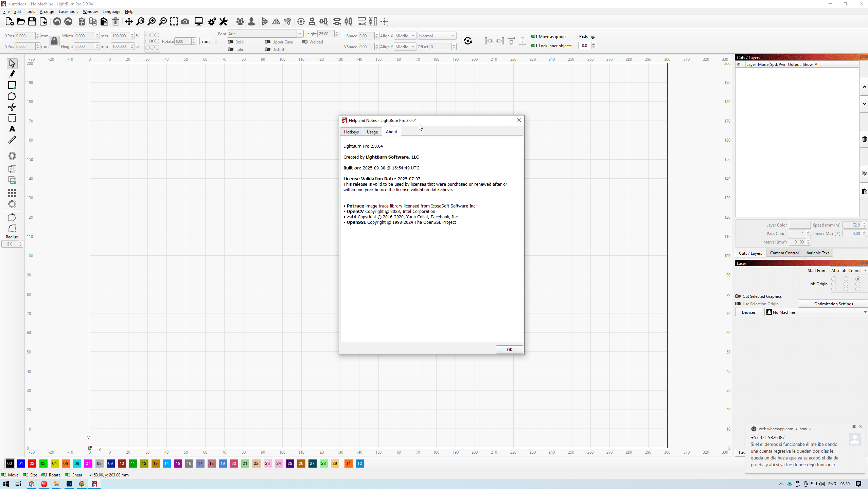This screenshot has height=489, width=868.
Task: Open Settings with the gears icon
Action: click(x=212, y=22)
